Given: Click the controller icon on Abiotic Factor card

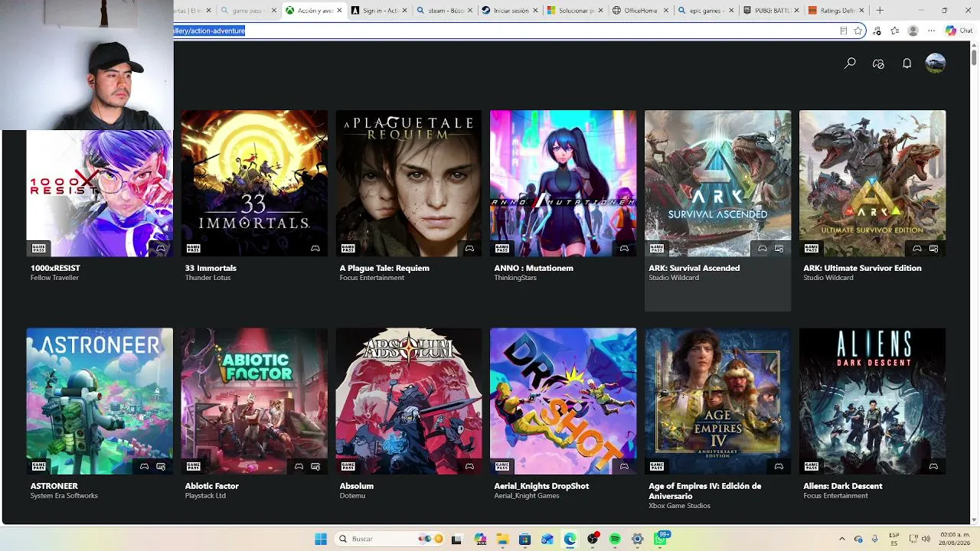Looking at the screenshot, I should (299, 466).
